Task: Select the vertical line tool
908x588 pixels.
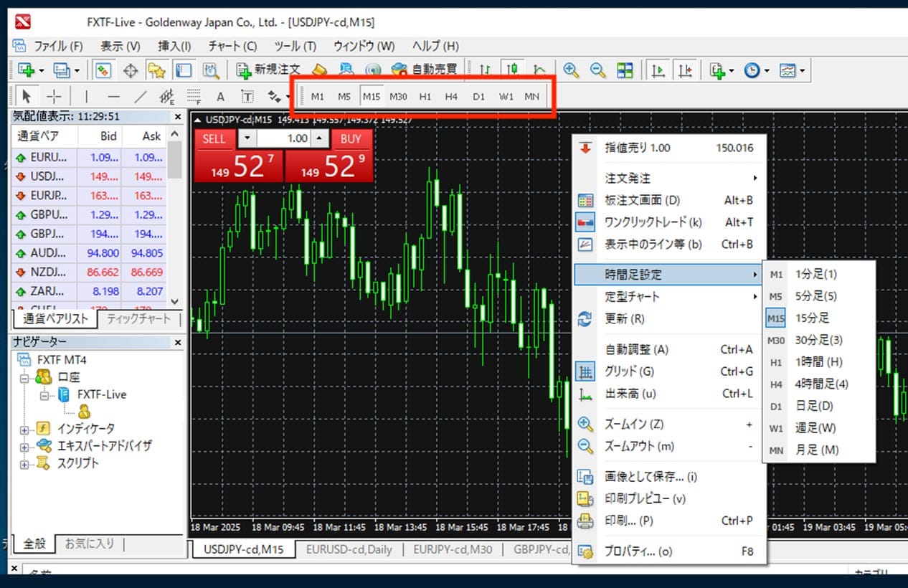Action: (87, 96)
